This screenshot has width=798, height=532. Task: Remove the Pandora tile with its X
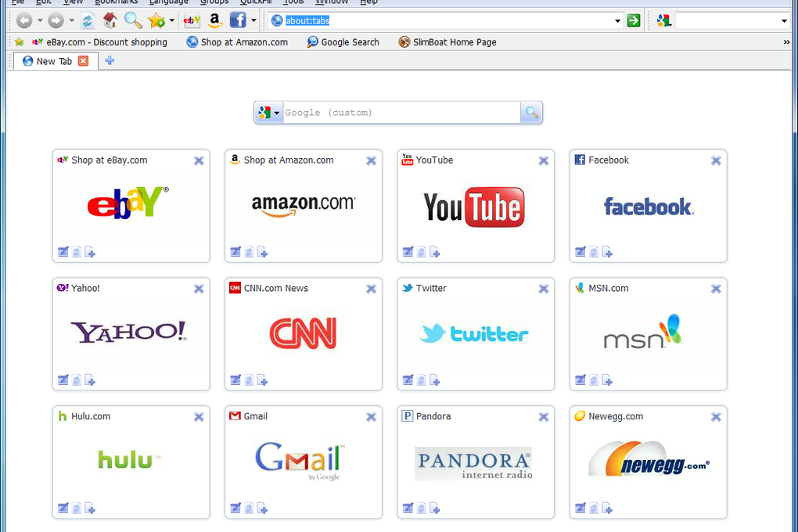coord(544,418)
